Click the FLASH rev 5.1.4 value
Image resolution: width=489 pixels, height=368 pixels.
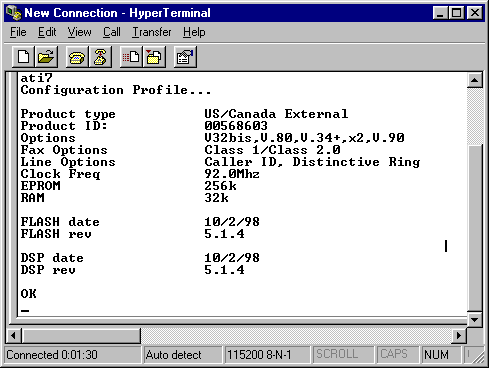[224, 234]
